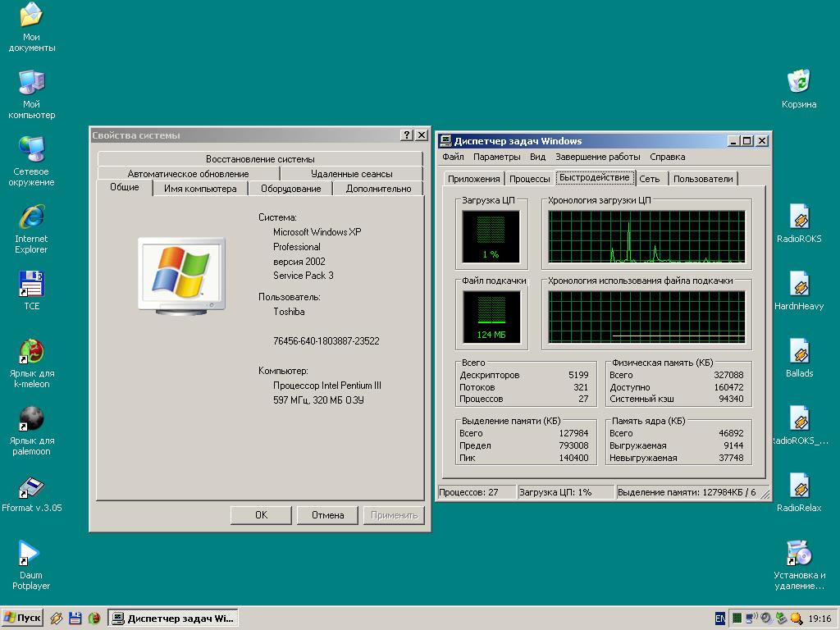Screen dimensions: 840x630
Task: Open the Корзина recycle bin
Action: pos(798,83)
